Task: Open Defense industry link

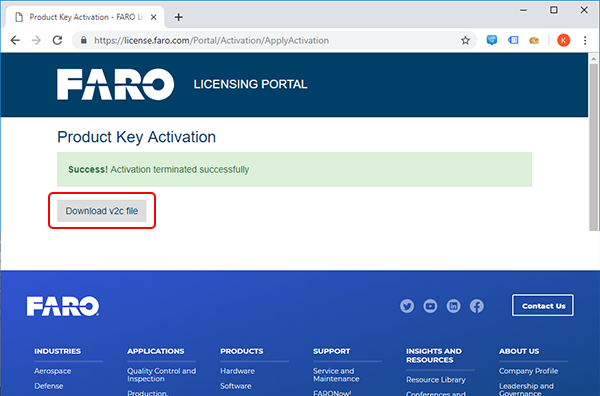Action: [x=49, y=386]
